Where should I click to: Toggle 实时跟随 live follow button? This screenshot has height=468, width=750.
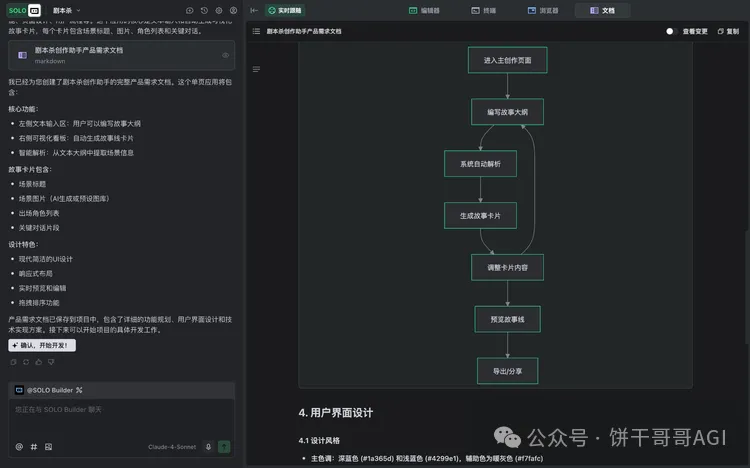[x=286, y=11]
